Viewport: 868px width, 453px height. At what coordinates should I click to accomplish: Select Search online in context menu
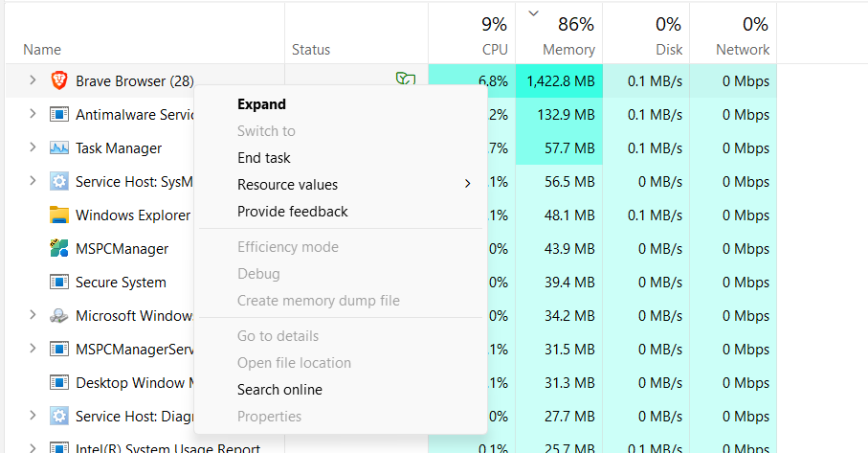(x=279, y=390)
